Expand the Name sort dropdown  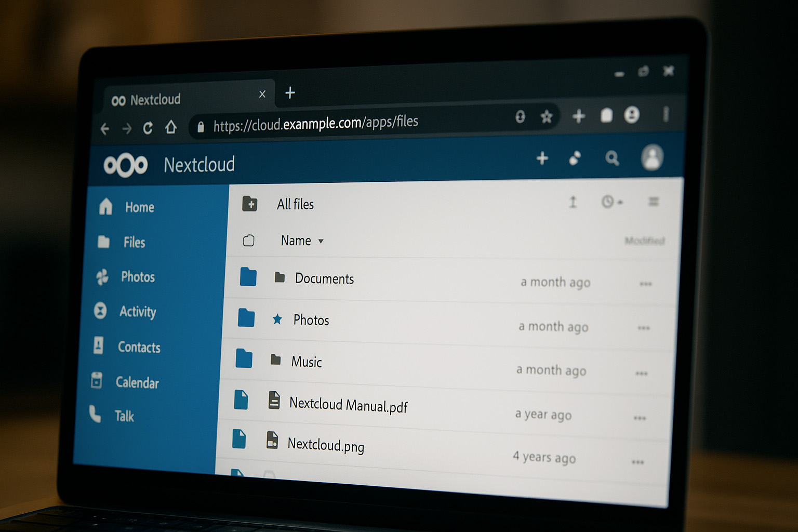click(321, 241)
